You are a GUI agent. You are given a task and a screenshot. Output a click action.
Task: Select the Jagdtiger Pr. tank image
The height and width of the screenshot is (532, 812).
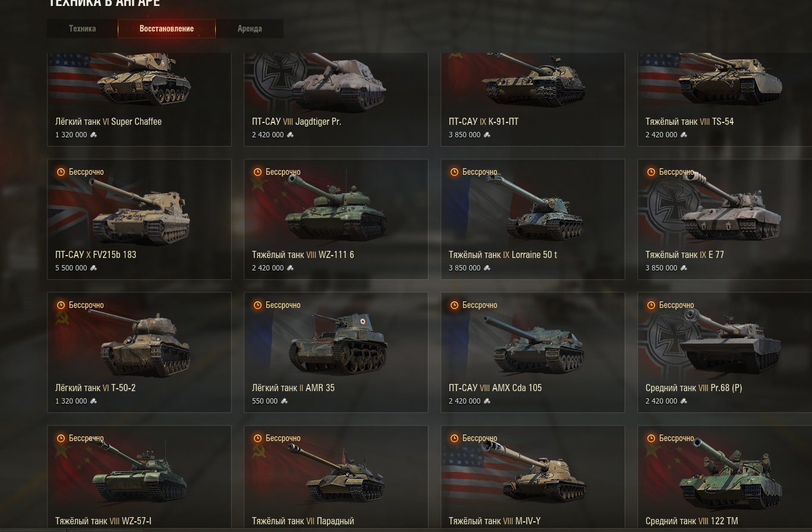[x=336, y=82]
